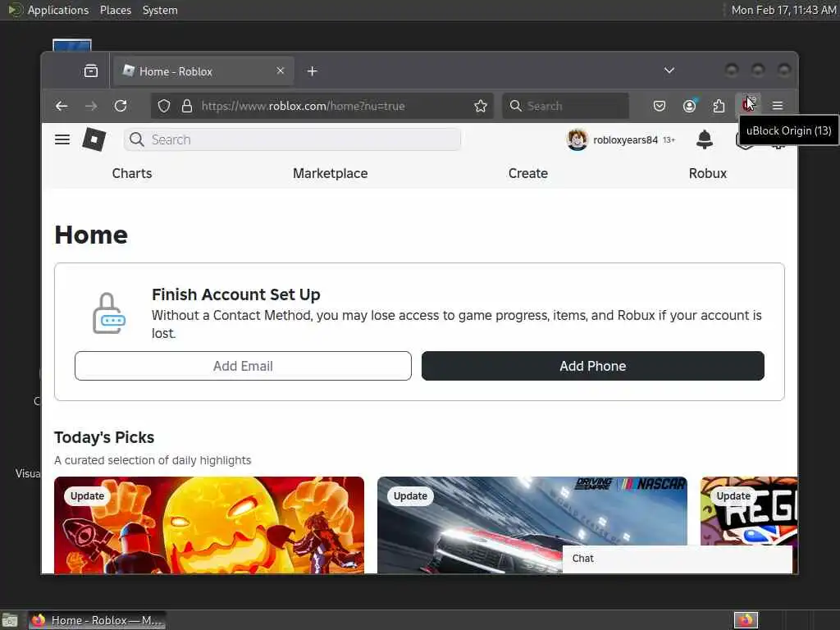The image size is (840, 630).
Task: Click the browser URL address bar
Action: (x=322, y=106)
